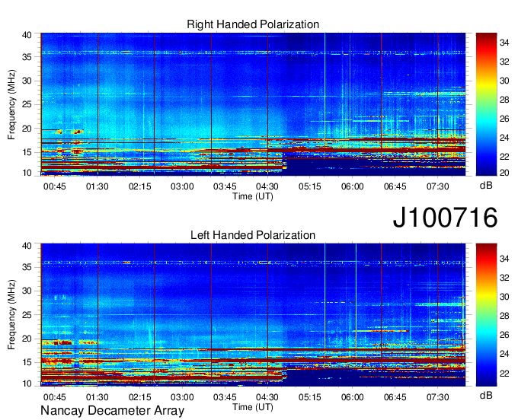Click the '20' value on Right Handed color bar
This screenshot has width=518, height=420.
(x=504, y=173)
